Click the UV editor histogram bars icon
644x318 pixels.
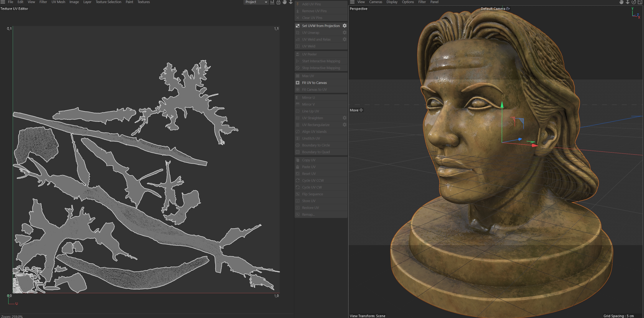click(x=272, y=2)
